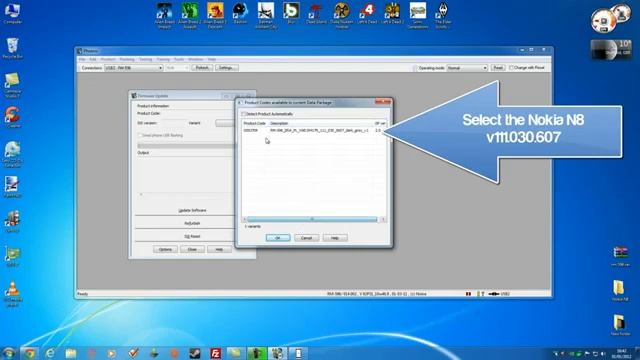This screenshot has width=640, height=360.
Task: Open the Flashing menu
Action: (127, 60)
